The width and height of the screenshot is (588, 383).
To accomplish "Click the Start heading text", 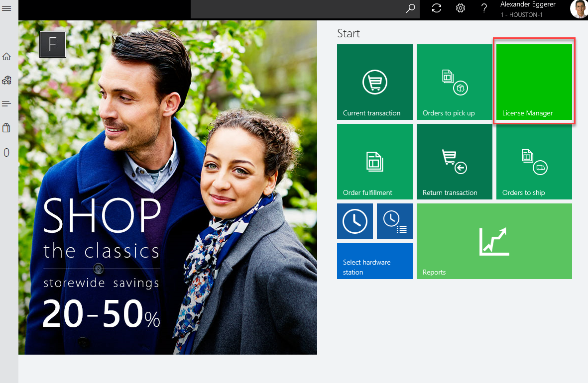I will 349,33.
